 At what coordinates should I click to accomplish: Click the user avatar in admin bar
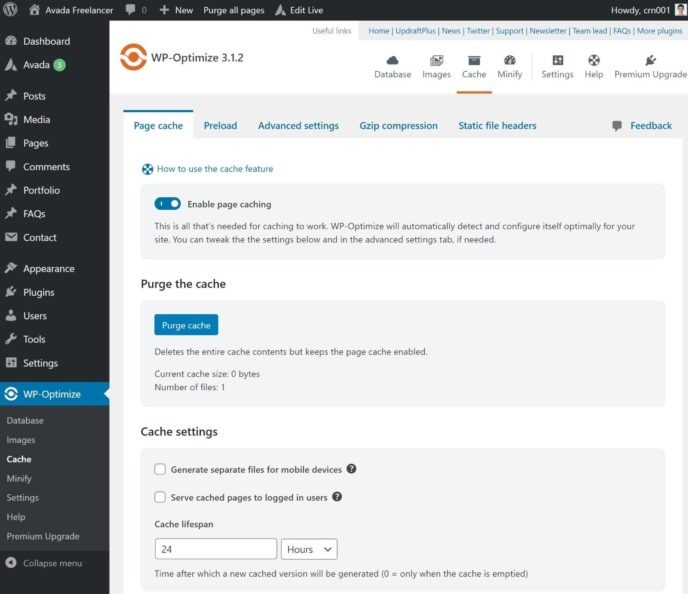[x=681, y=10]
